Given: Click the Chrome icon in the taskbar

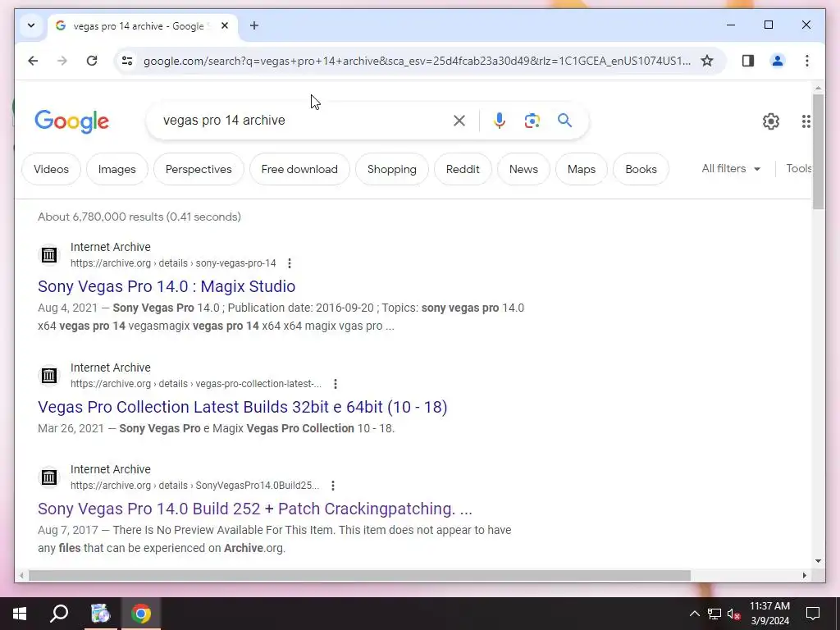Looking at the screenshot, I should (x=141, y=614).
